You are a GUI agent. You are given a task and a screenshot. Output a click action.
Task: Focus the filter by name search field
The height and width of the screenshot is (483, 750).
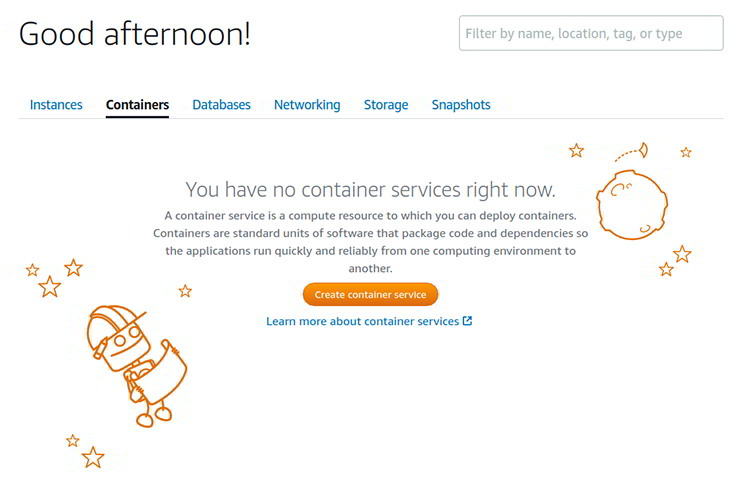click(x=590, y=33)
